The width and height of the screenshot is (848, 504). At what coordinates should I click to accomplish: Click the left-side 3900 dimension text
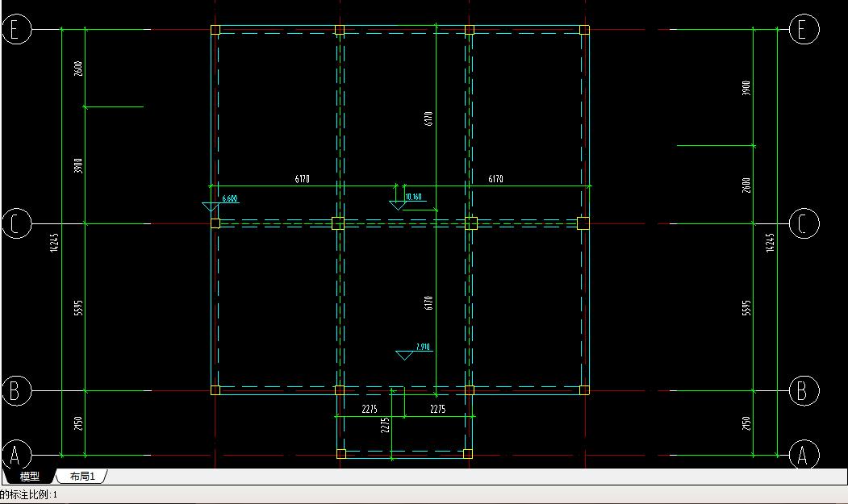coord(78,165)
